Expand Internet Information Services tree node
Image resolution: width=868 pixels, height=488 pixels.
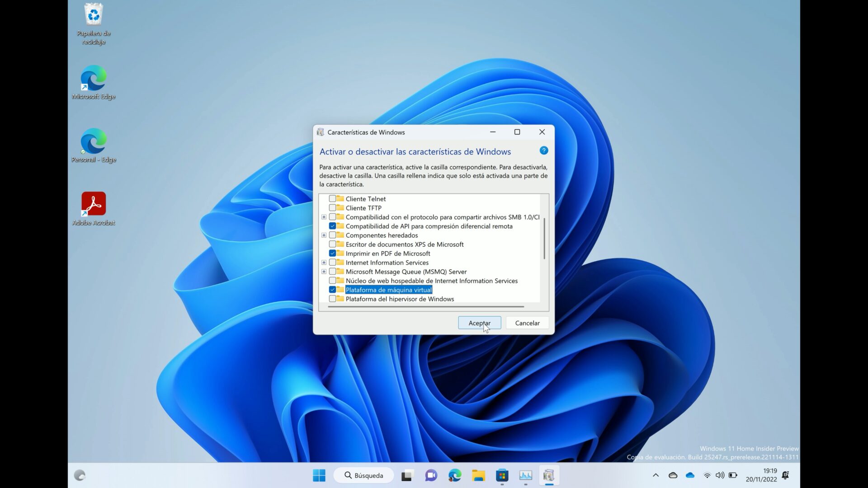pyautogui.click(x=324, y=262)
